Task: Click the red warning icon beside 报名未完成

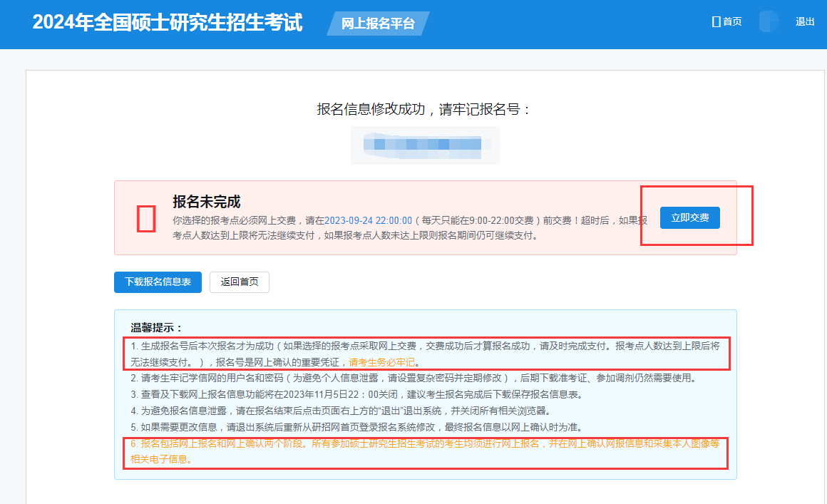Action: (x=146, y=219)
